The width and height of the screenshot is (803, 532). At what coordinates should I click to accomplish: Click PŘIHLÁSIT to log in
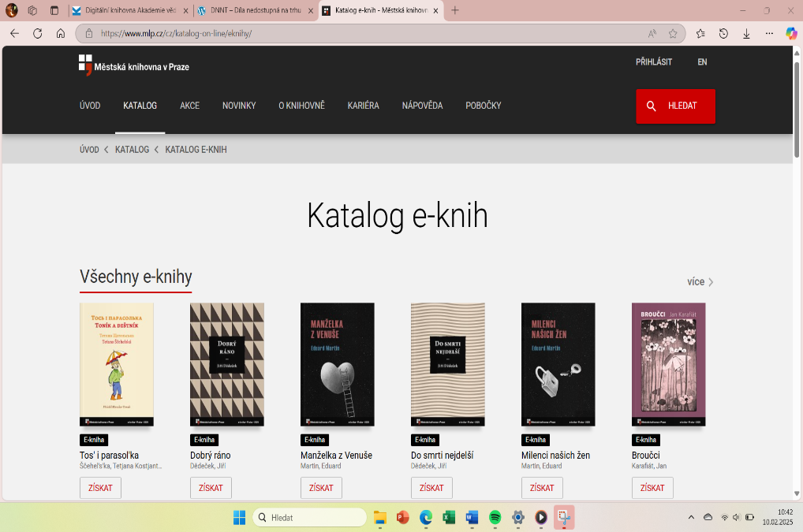pyautogui.click(x=654, y=62)
